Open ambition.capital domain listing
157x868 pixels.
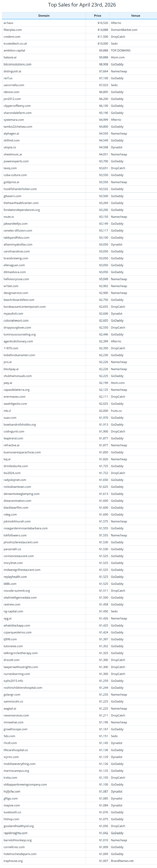click(x=14, y=51)
